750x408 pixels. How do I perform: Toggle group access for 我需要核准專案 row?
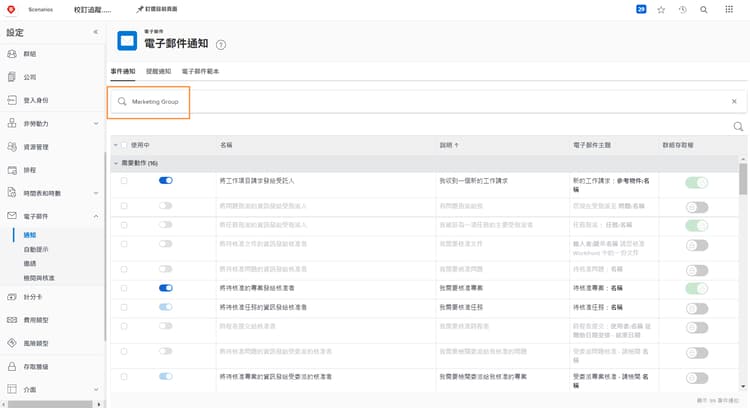click(696, 288)
